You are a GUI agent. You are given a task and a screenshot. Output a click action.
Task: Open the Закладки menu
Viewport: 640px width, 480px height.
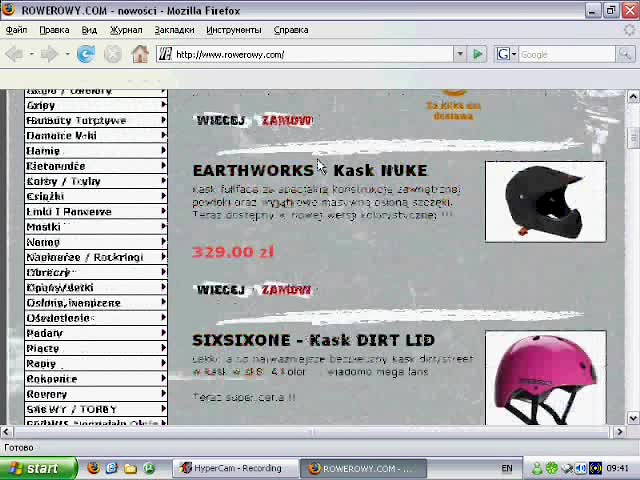(174, 30)
